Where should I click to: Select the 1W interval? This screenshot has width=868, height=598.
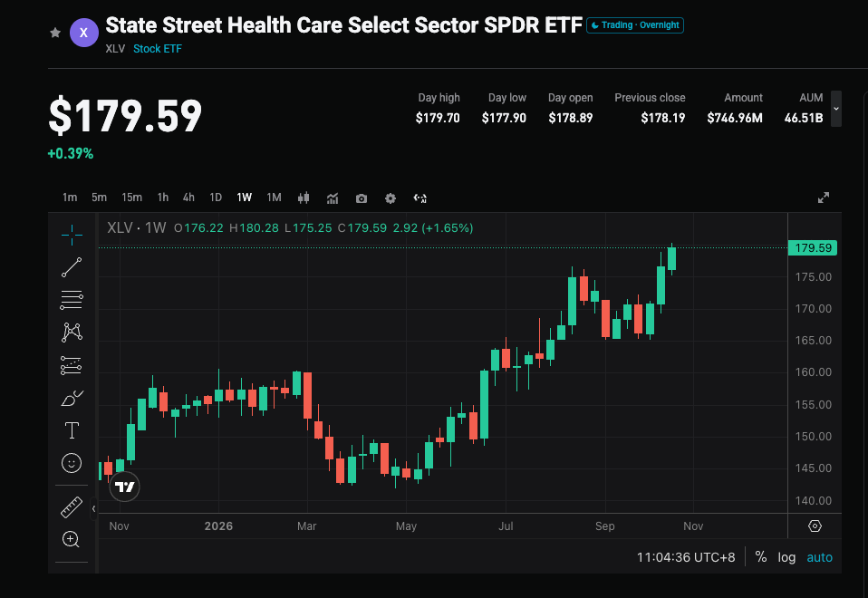pyautogui.click(x=244, y=198)
